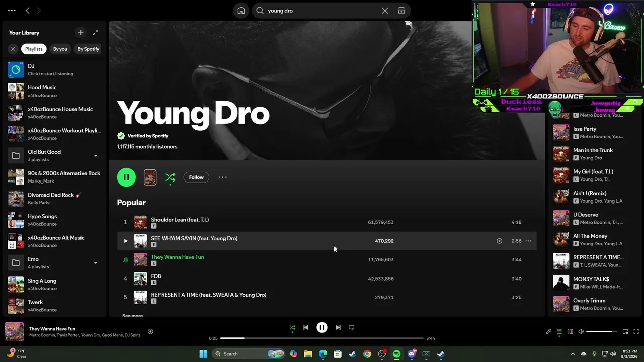
Task: Expand the Emo folder arrow
Action: 96,263
